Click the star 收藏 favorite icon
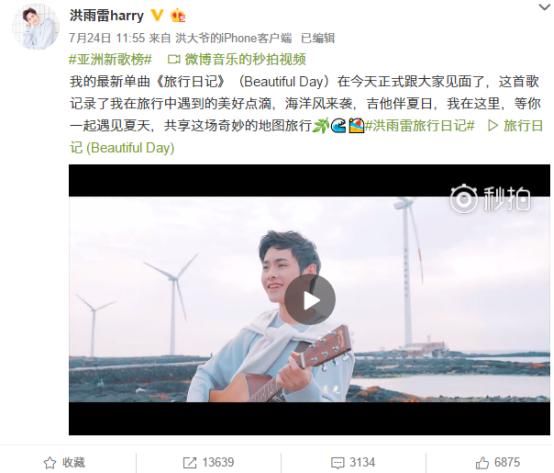The height and width of the screenshot is (473, 554). pyautogui.click(x=49, y=462)
